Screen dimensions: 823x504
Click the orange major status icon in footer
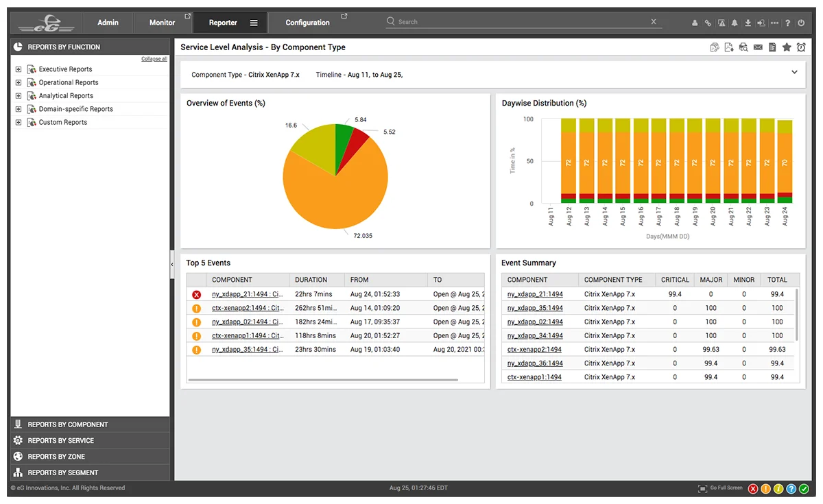coord(765,489)
